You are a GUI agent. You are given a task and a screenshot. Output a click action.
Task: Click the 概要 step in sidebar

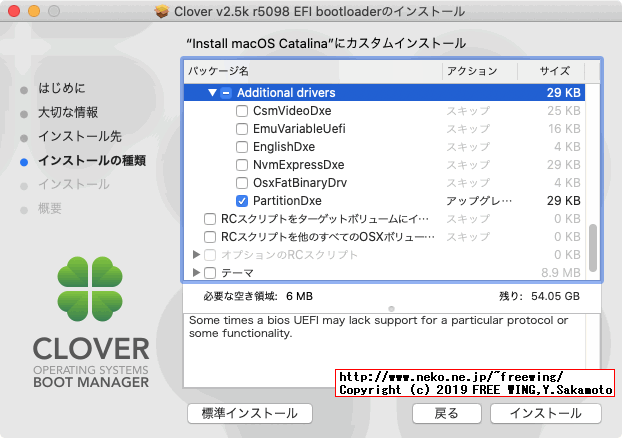50,208
